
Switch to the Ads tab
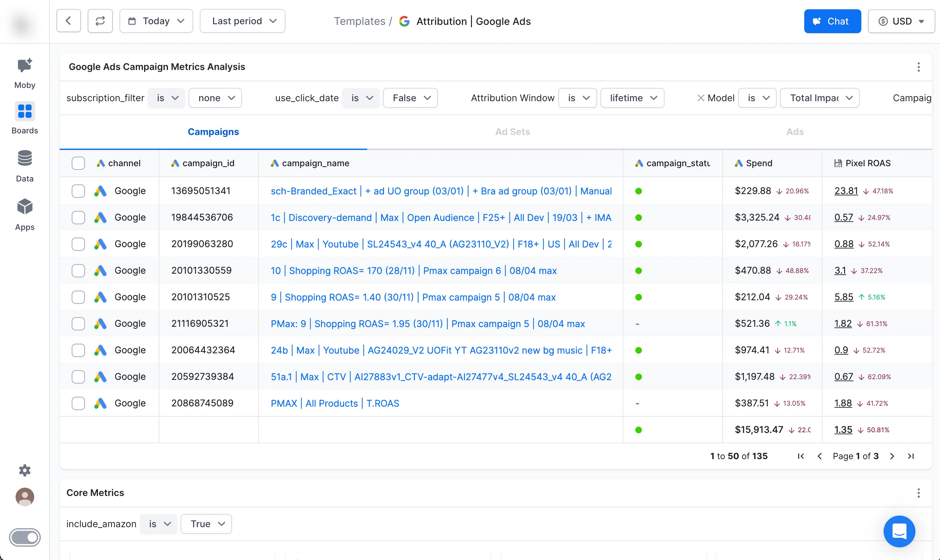795,132
